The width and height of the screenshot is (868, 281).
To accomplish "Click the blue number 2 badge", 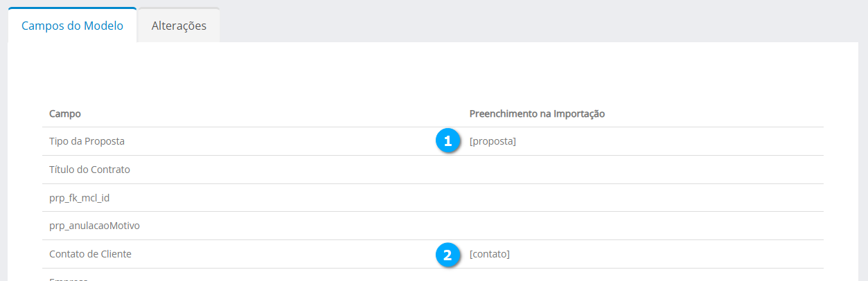I will [448, 255].
